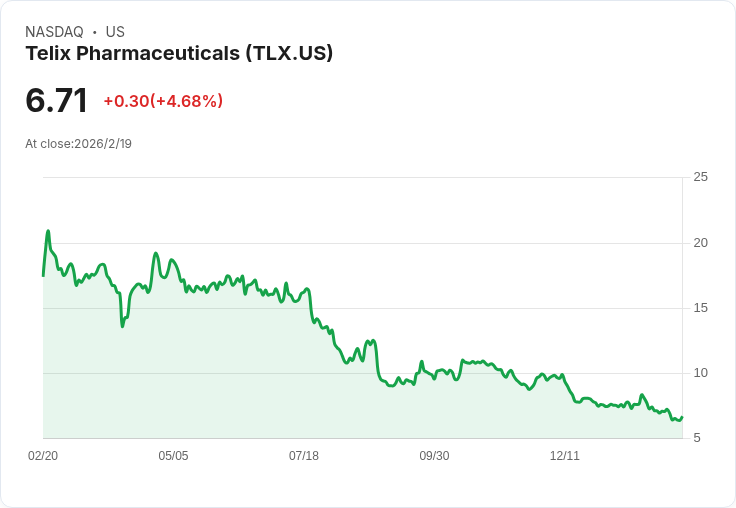Click the 07/18 x-axis date label
Screen dimensions: 736x508
(x=304, y=456)
